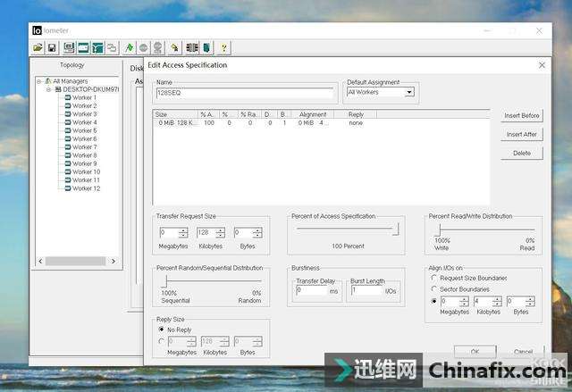
Task: Click the Insert Before button
Action: coord(522,115)
